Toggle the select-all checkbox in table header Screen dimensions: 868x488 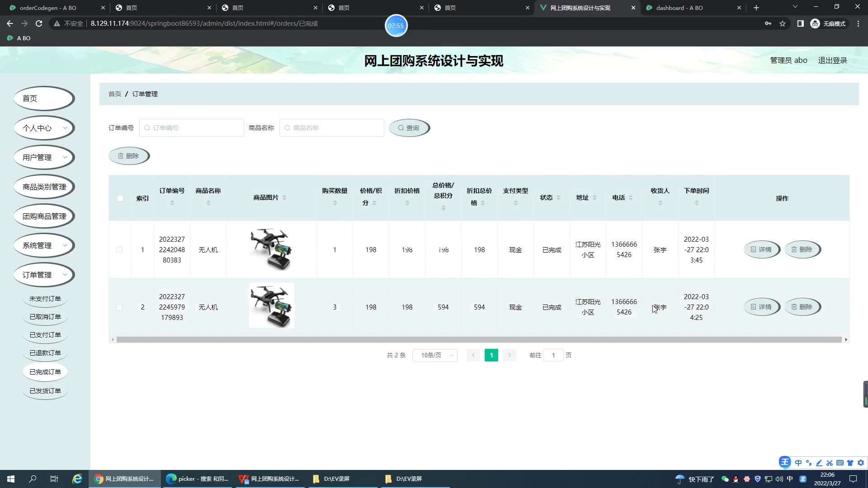pos(120,198)
